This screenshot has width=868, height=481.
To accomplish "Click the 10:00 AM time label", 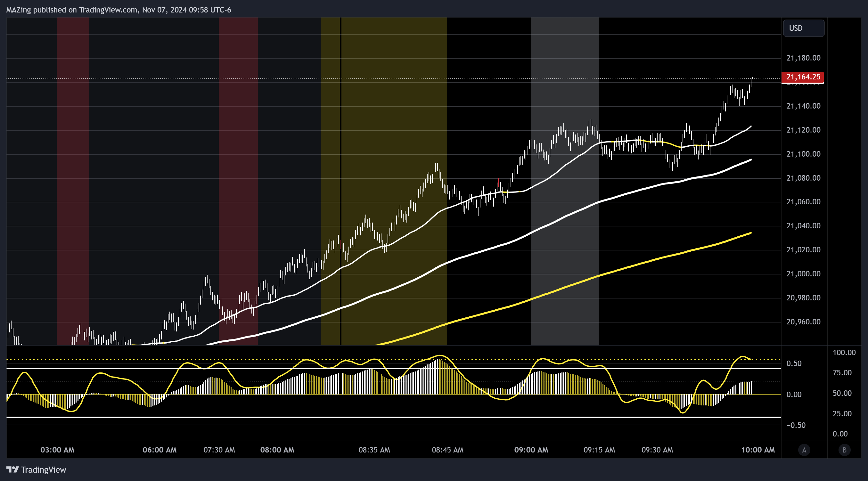I will (x=758, y=450).
